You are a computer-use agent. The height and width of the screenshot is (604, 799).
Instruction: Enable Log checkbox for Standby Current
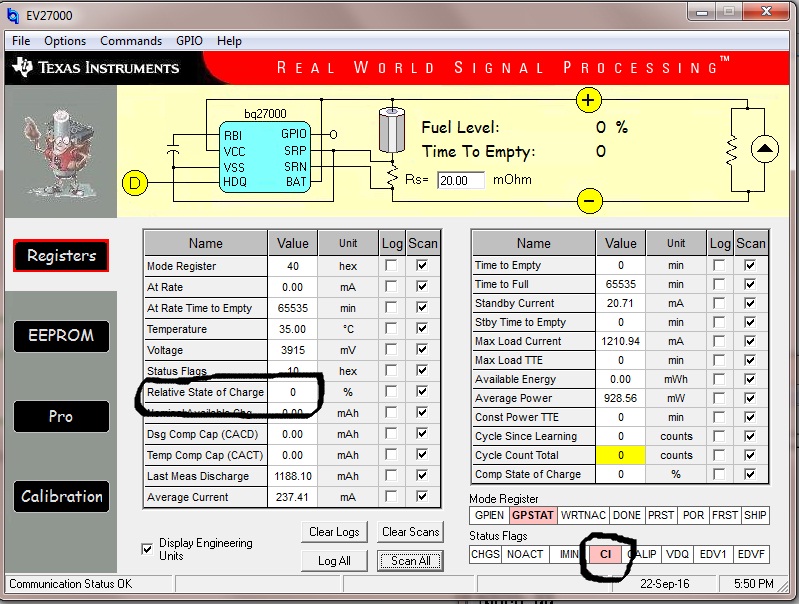(719, 303)
